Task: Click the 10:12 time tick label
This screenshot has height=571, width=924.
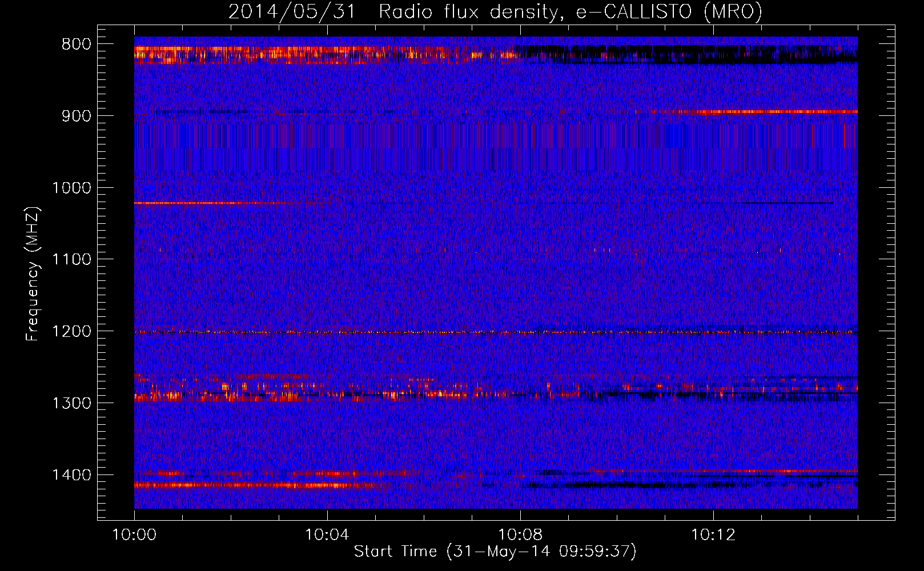Action: [x=713, y=535]
